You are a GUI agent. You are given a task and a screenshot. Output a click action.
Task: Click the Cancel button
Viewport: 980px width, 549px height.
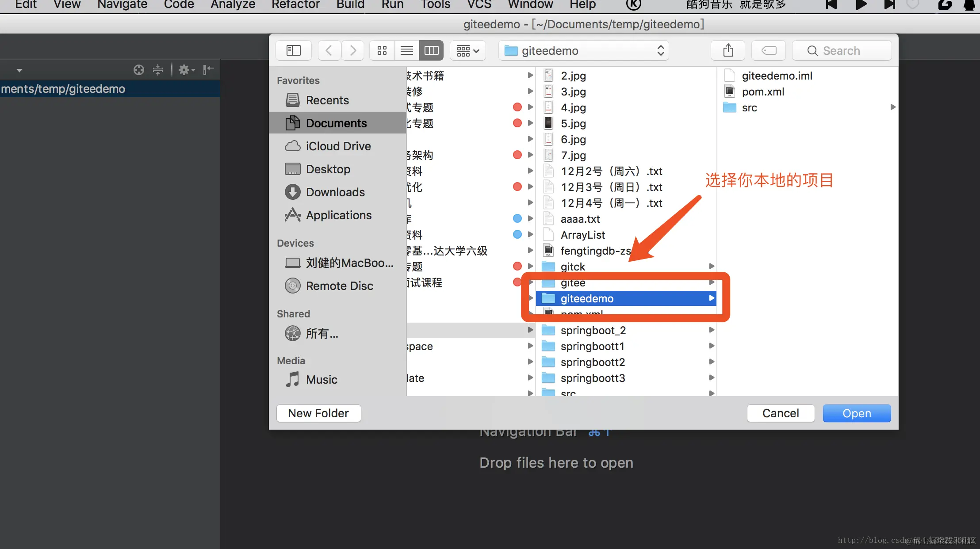tap(780, 413)
